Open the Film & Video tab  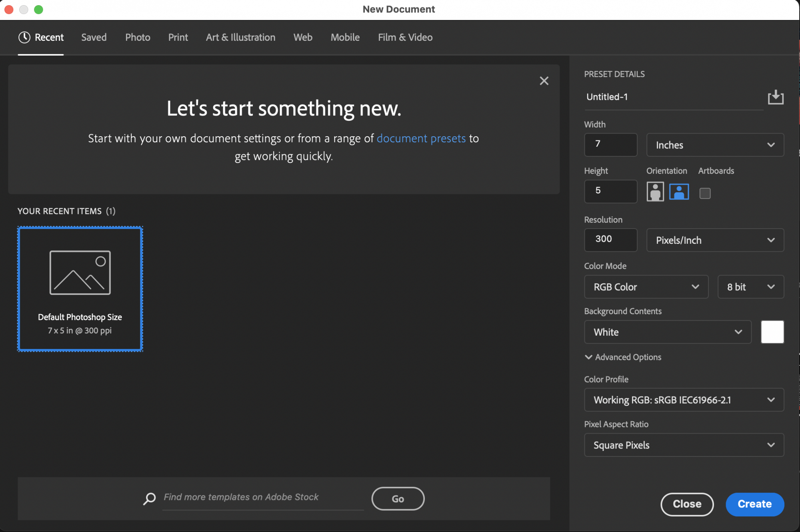[405, 37]
